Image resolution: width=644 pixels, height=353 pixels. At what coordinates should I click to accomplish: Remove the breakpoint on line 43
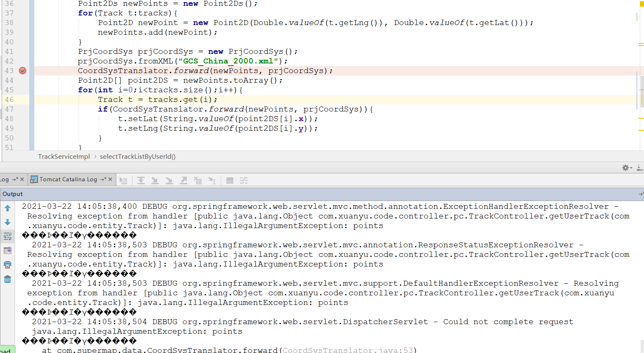click(23, 71)
